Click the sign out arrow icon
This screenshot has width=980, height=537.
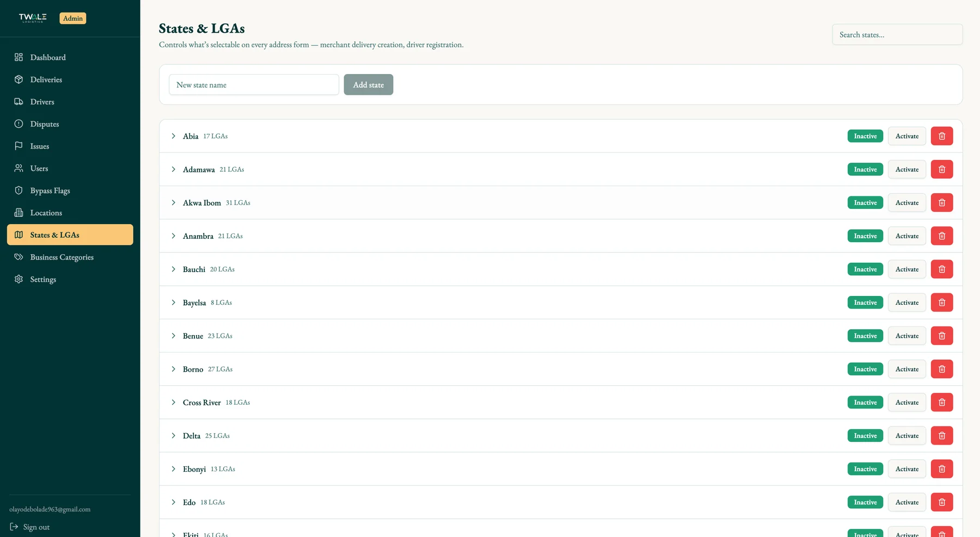click(x=14, y=527)
